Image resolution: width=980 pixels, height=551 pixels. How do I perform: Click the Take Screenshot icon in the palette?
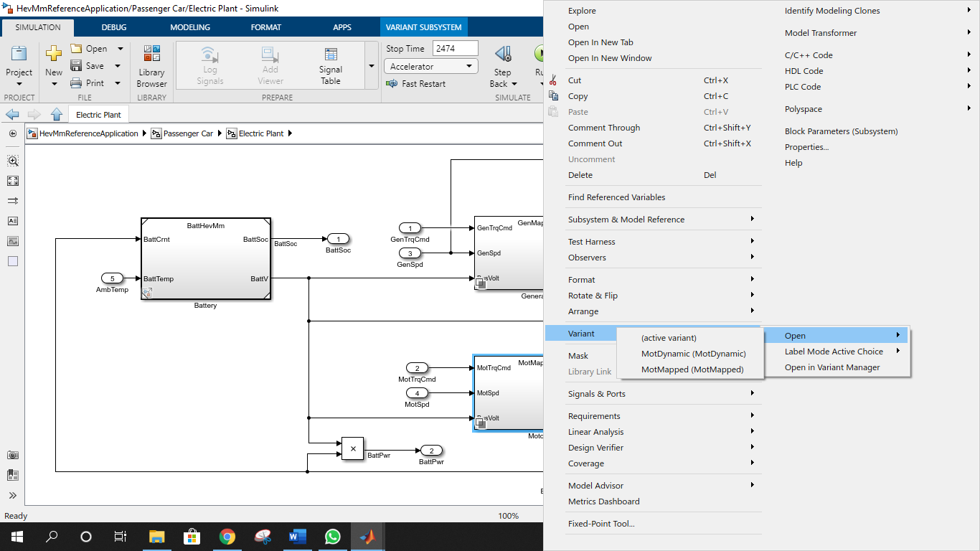coord(12,455)
